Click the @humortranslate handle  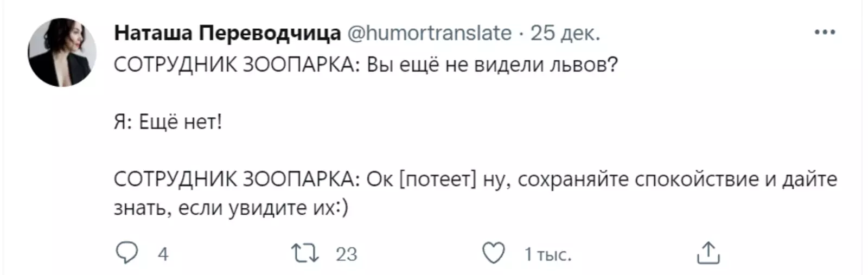click(429, 33)
